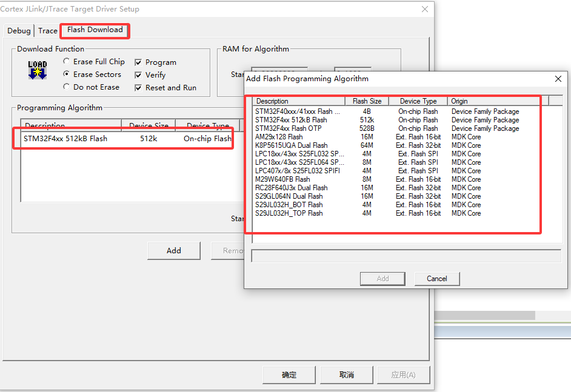571x392 pixels.
Task: Click Device Size column header in Programming Algorithm
Action: click(x=149, y=125)
